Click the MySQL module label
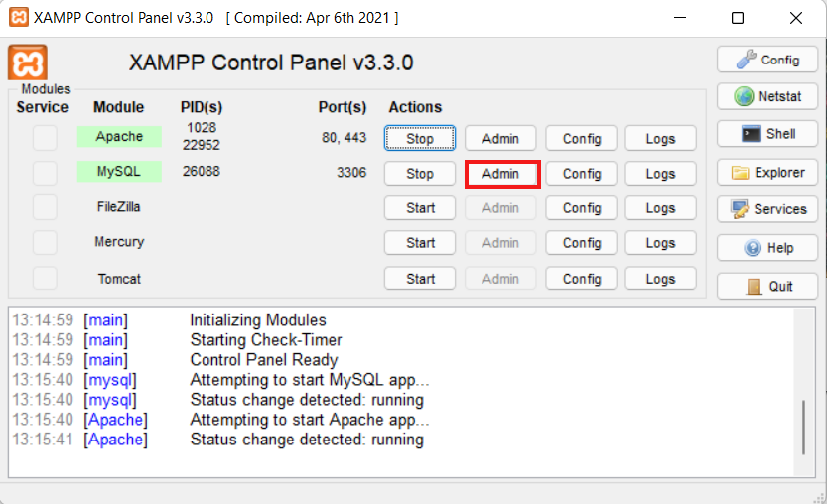 119,172
